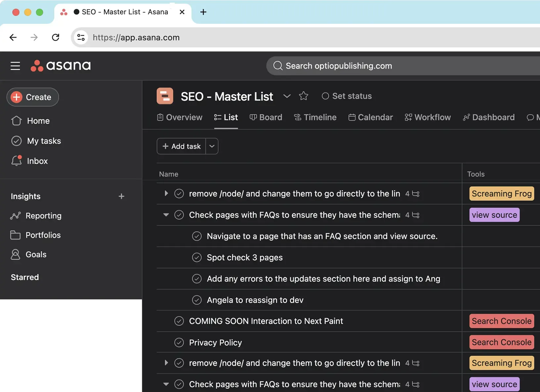Screen dimensions: 540x392
Task: Switch to the Board tab
Action: [x=266, y=117]
